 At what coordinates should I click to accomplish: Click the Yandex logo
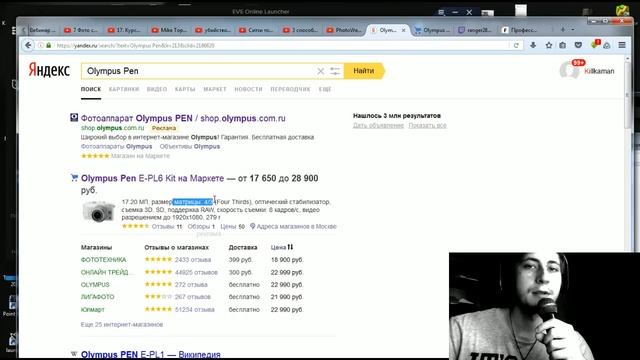(49, 70)
